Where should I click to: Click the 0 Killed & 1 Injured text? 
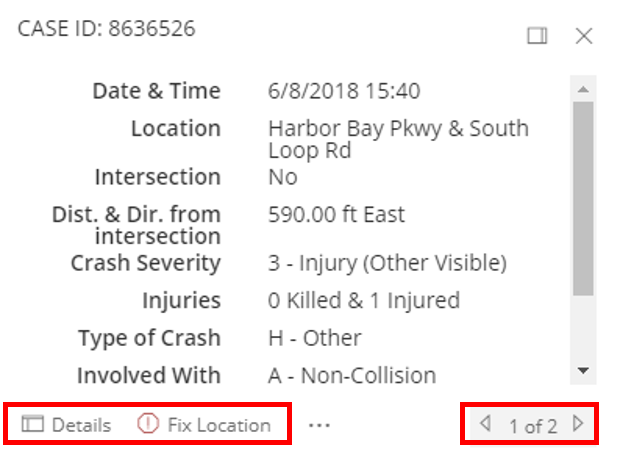pos(364,300)
